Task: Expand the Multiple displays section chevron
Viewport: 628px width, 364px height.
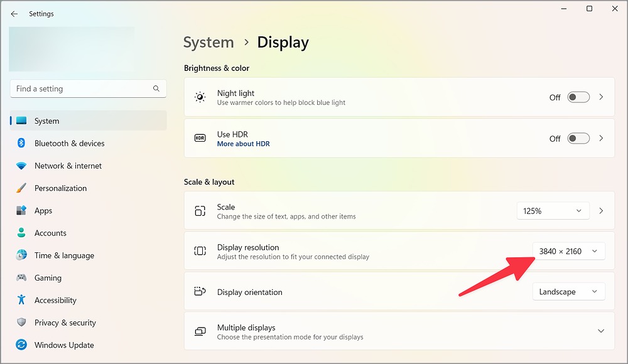Action: point(601,331)
